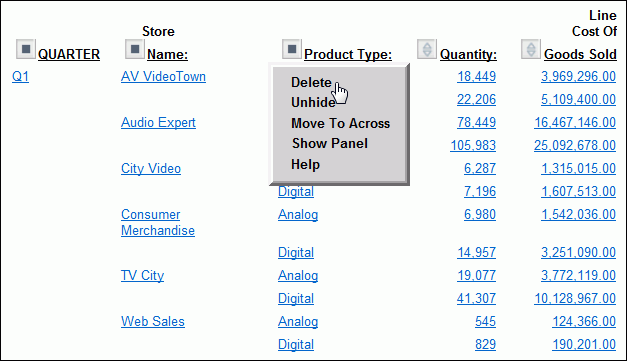This screenshot has height=361, width=627.
Task: Click cost value 1,542,036.00
Action: coord(578,215)
